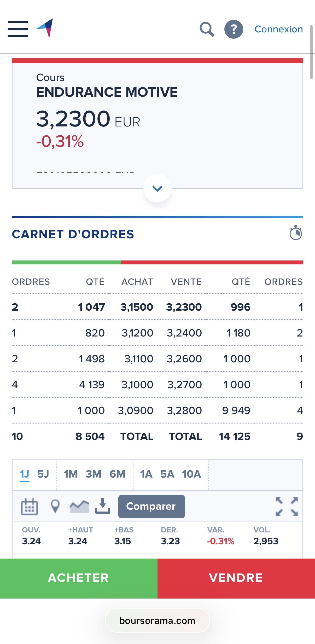This screenshot has height=644, width=315.
Task: Tap the red VENDRE button
Action: pyautogui.click(x=236, y=578)
